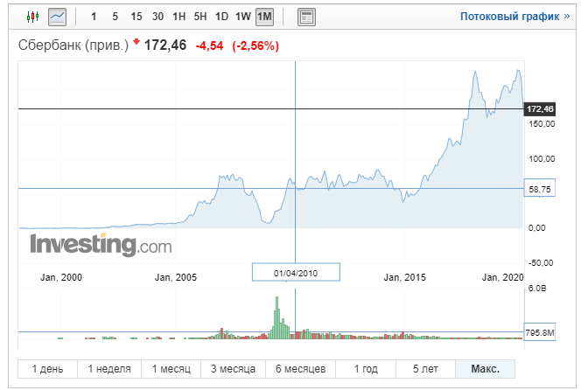Choose the 1H interval
This screenshot has width=588, height=390.
coord(178,17)
